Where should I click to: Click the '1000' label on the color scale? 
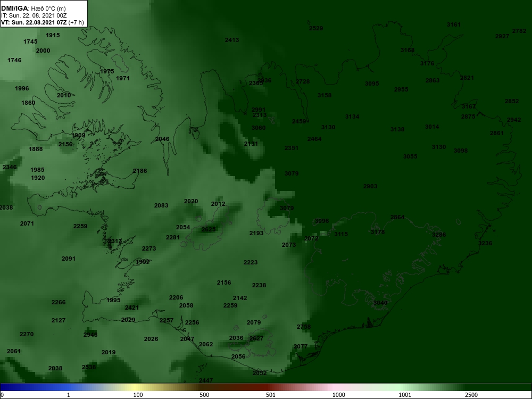coord(338,395)
